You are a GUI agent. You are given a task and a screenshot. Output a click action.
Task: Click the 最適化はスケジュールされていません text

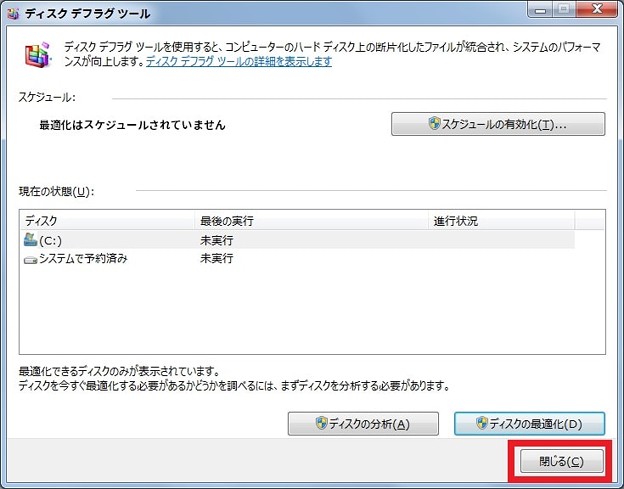pos(133,125)
